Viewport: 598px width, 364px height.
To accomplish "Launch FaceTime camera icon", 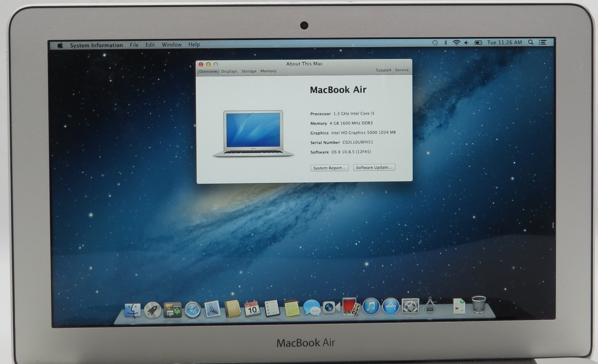I will 331,307.
